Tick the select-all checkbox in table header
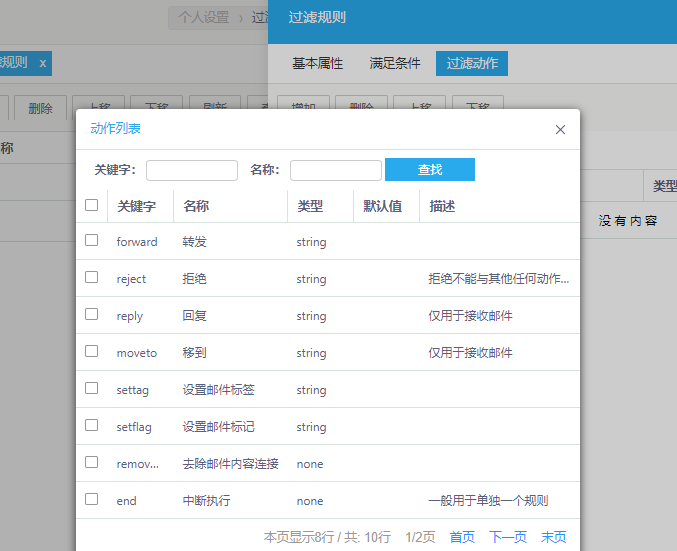Screen dimensions: 677x551 [92, 205]
